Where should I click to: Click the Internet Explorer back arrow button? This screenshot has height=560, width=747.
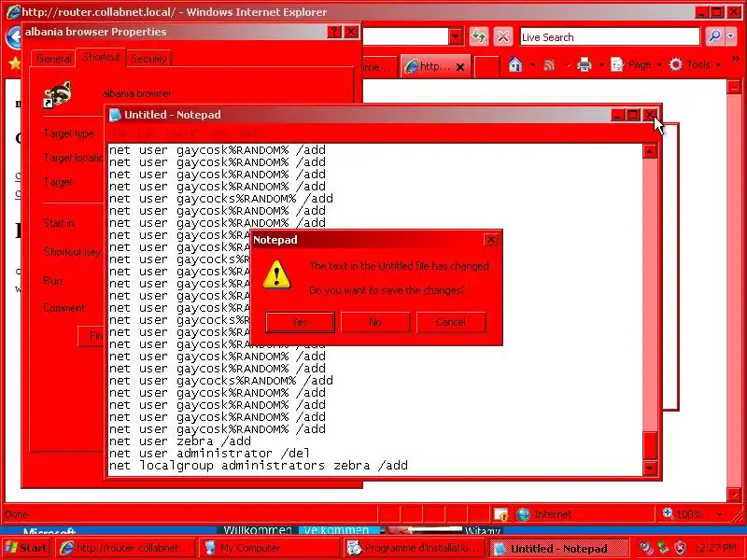click(x=14, y=36)
